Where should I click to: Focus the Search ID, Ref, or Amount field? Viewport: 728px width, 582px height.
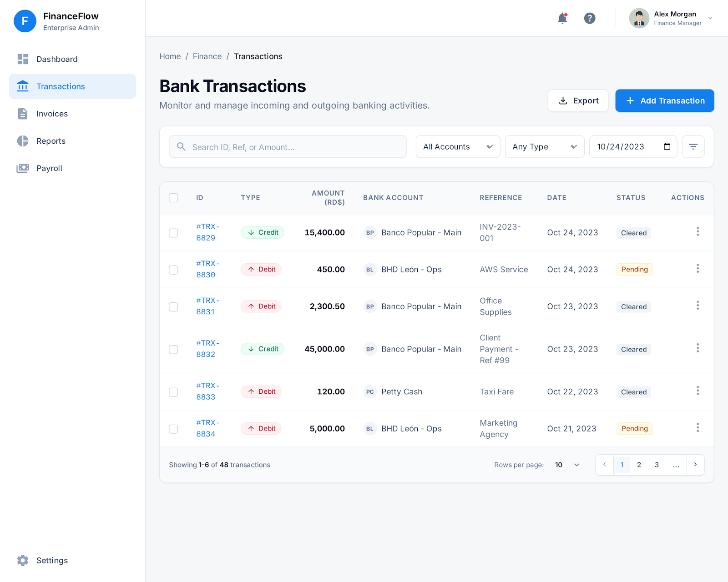click(x=291, y=147)
